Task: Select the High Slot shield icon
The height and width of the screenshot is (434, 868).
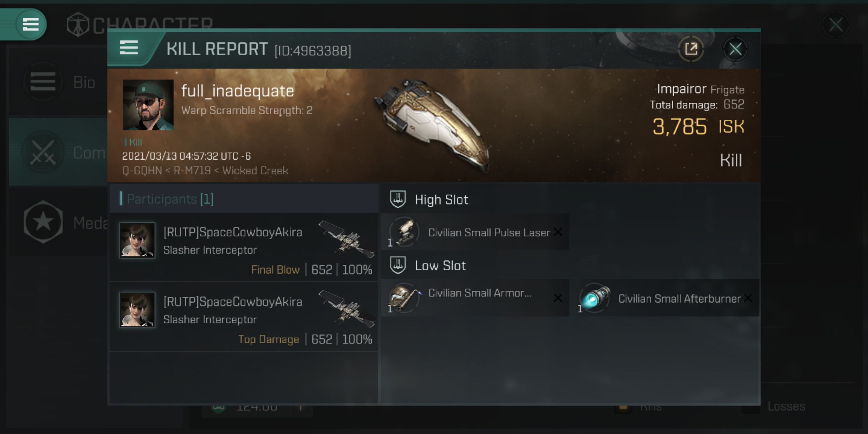Action: [398, 199]
